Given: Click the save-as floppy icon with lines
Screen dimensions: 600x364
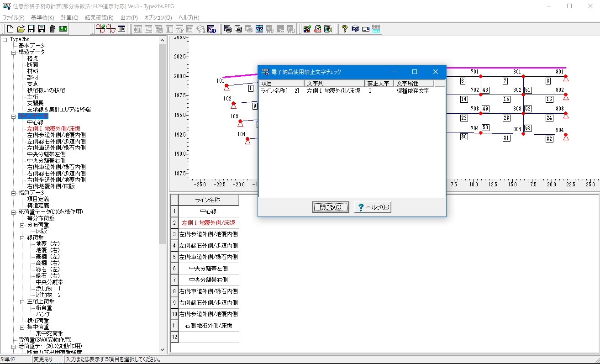Looking at the screenshot, I should tap(42, 29).
